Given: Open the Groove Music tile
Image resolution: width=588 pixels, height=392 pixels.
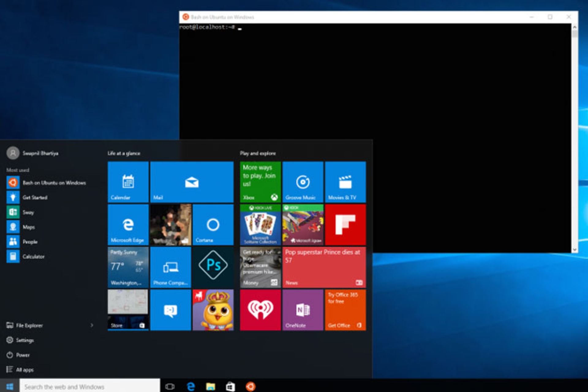Looking at the screenshot, I should pos(303,182).
